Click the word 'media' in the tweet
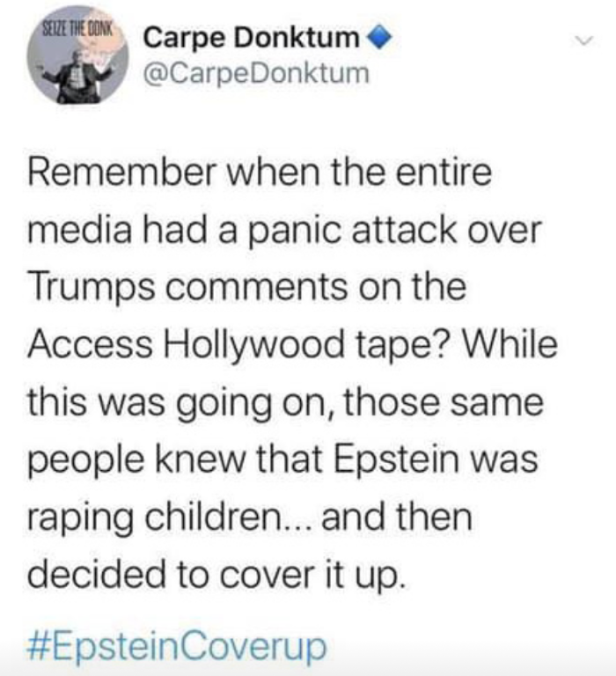616x676 pixels. [80, 230]
